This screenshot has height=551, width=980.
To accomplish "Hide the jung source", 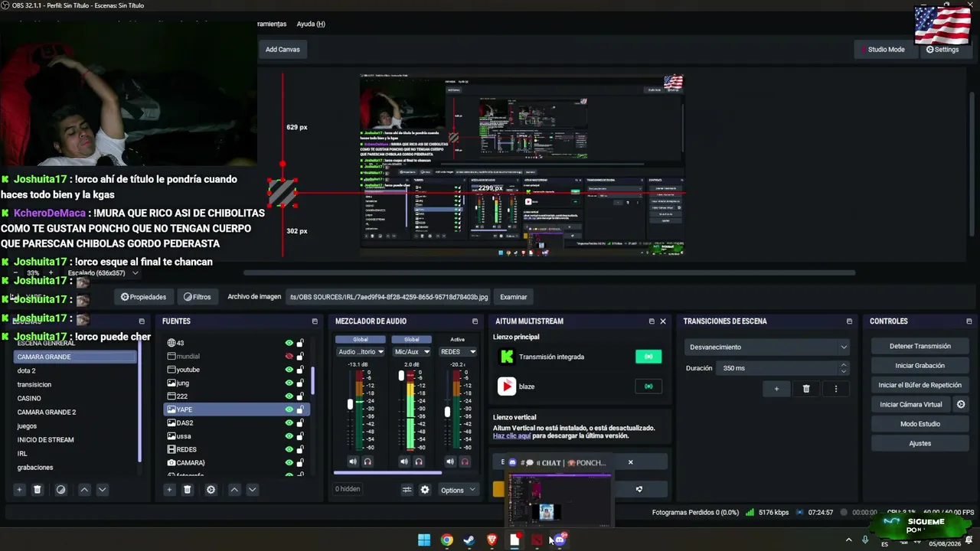I will [x=289, y=383].
